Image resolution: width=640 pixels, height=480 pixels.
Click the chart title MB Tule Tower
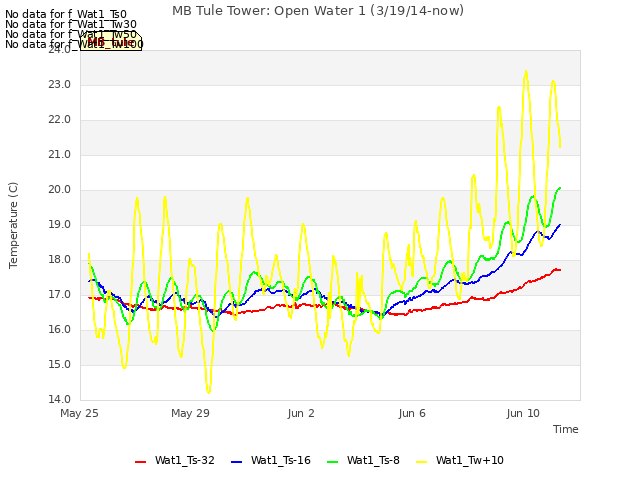318,11
